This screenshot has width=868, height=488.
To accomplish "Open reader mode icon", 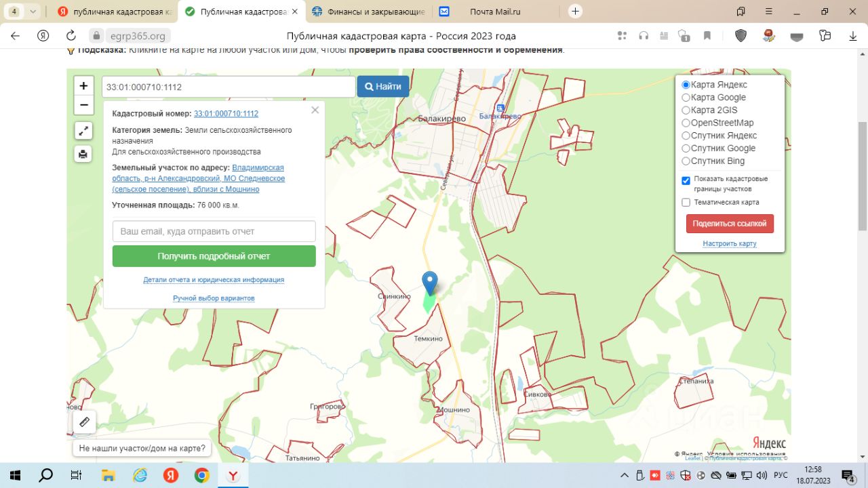I will 664,36.
